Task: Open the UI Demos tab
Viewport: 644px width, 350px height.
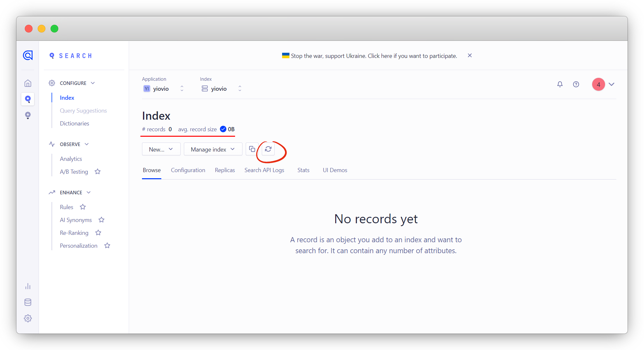Action: (335, 170)
